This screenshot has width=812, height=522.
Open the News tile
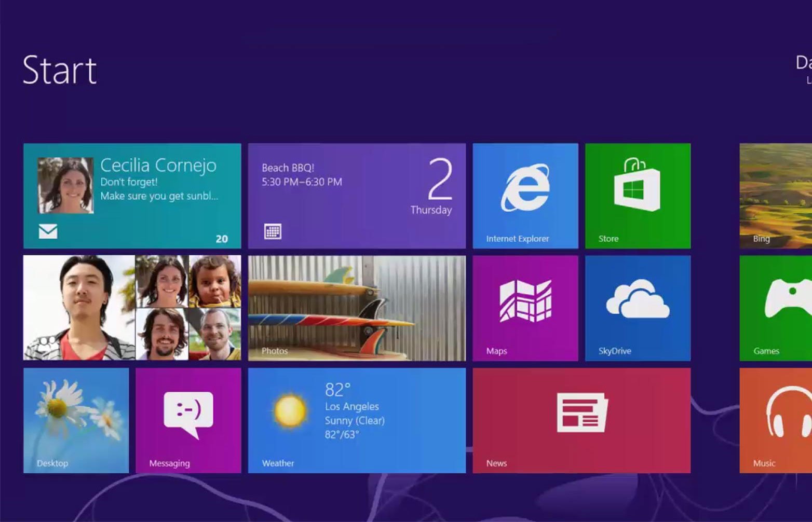coord(581,420)
